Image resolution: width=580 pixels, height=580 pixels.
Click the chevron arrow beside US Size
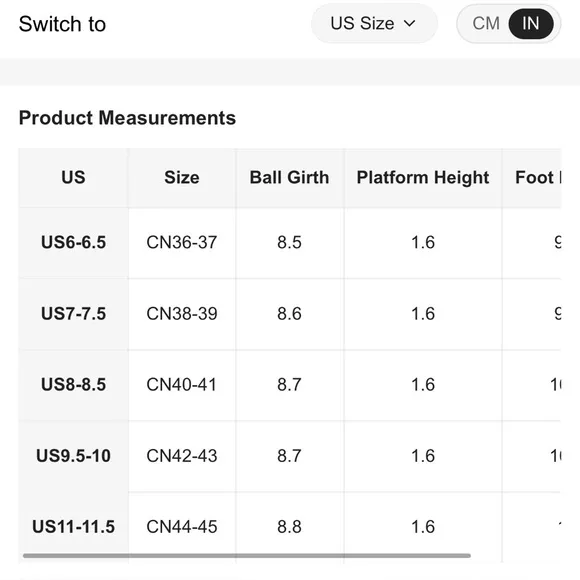point(409,24)
